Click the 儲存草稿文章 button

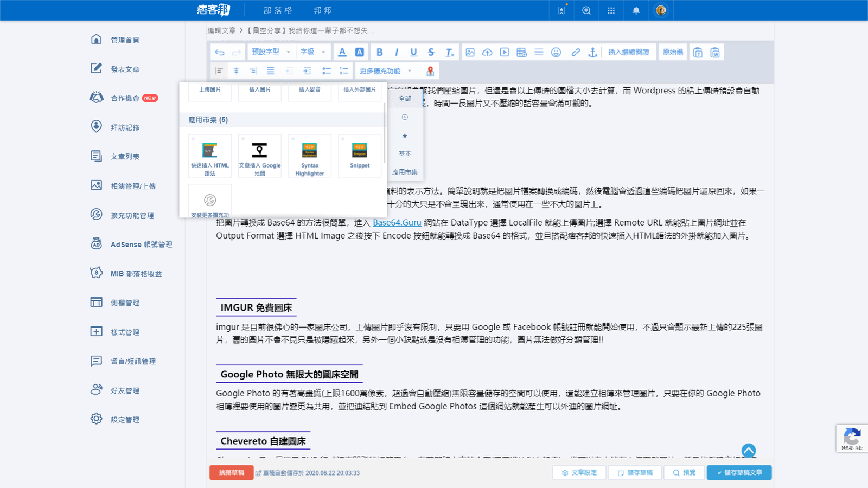click(x=739, y=472)
